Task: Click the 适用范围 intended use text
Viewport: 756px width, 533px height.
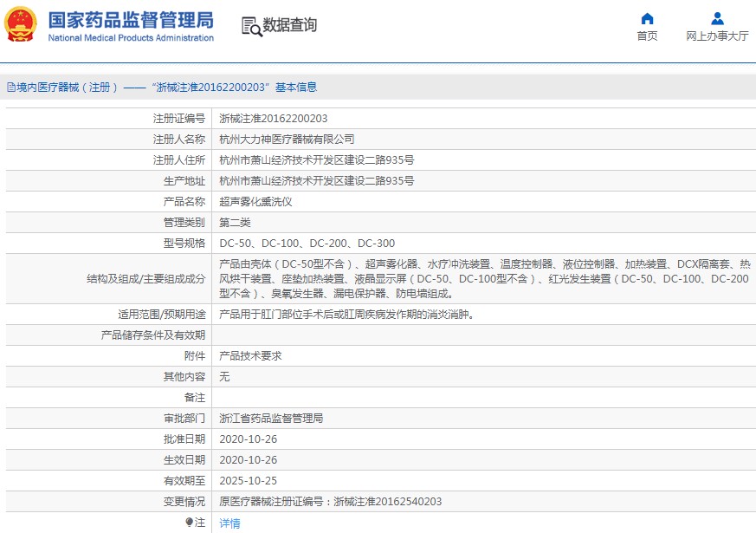Action: point(347,315)
